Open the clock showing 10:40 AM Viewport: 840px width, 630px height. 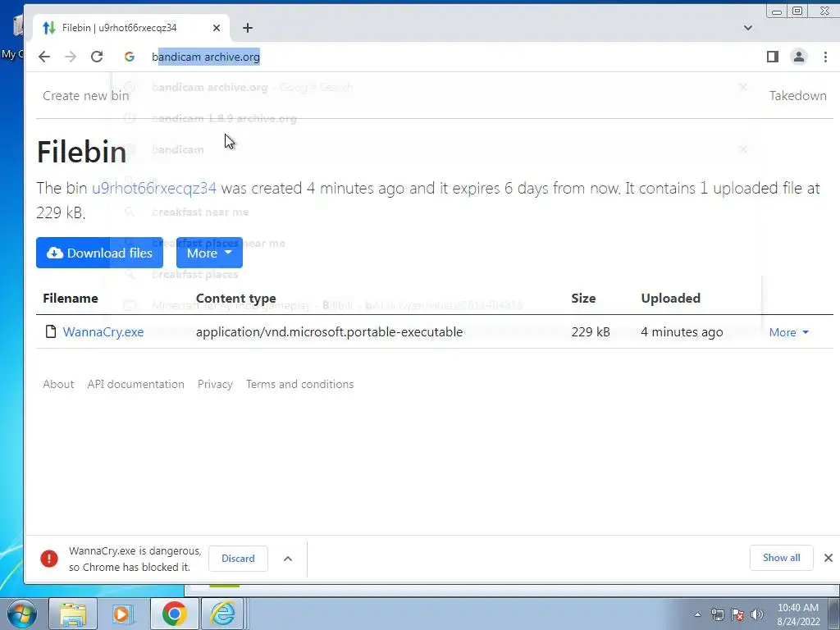click(798, 614)
